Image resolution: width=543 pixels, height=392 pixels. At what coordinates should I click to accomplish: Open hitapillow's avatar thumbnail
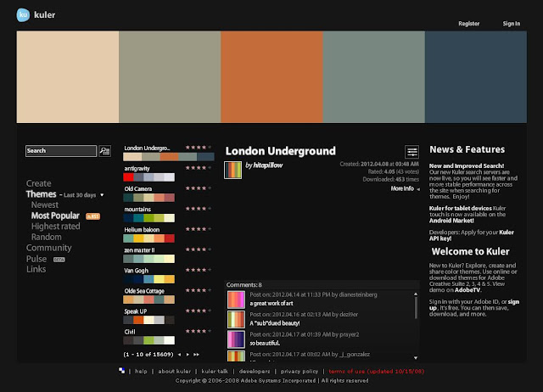point(232,170)
